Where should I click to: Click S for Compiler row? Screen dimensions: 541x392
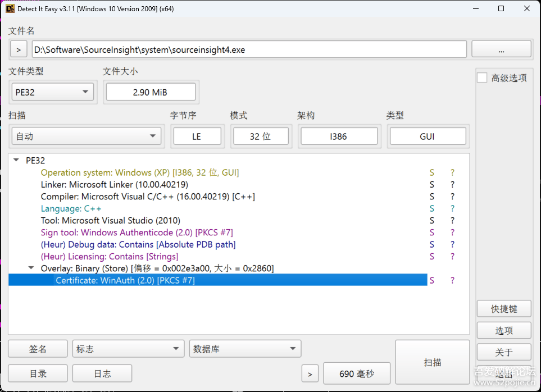point(432,197)
